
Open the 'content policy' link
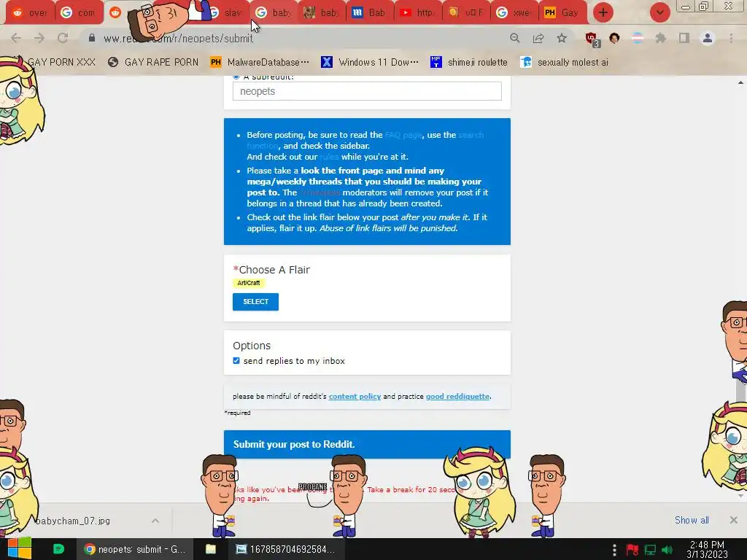coord(355,396)
